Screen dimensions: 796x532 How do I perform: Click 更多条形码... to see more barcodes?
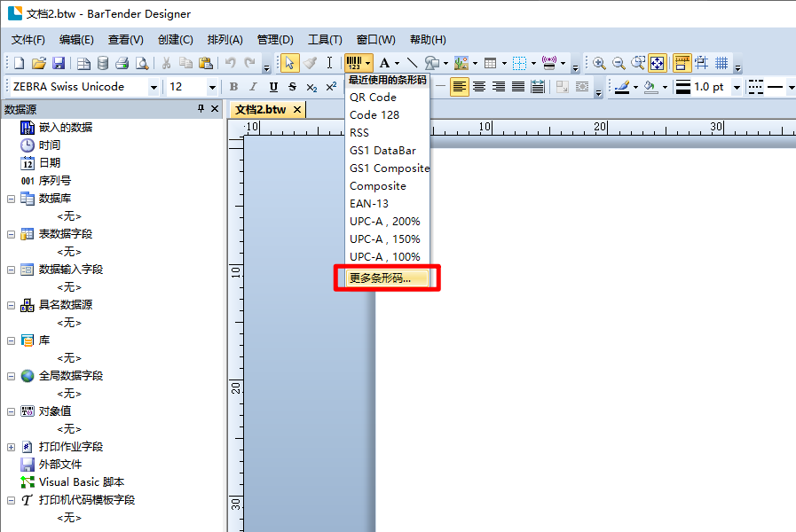(x=380, y=278)
